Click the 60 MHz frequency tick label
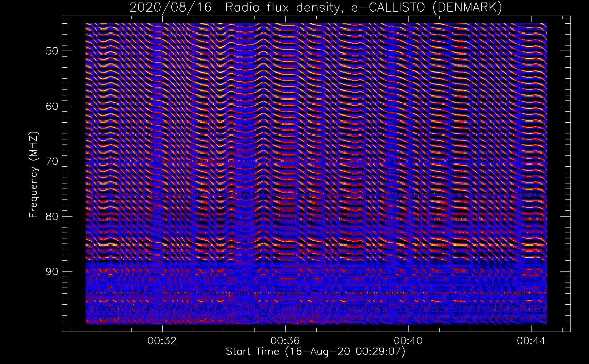The width and height of the screenshot is (589, 364). click(x=52, y=106)
